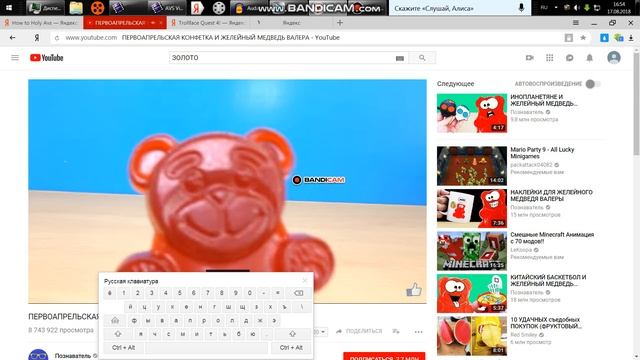Switch to "How to Holy Ava" tab
This screenshot has width=640, height=360.
click(x=42, y=23)
